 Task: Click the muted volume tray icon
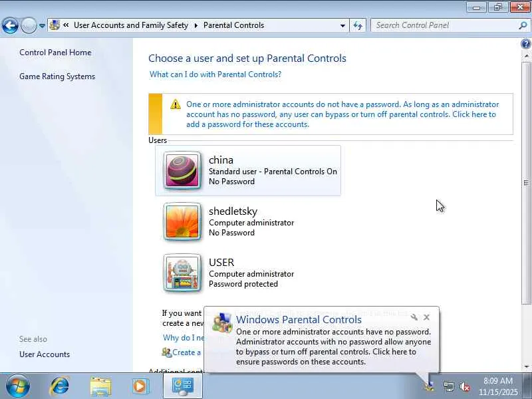[464, 386]
